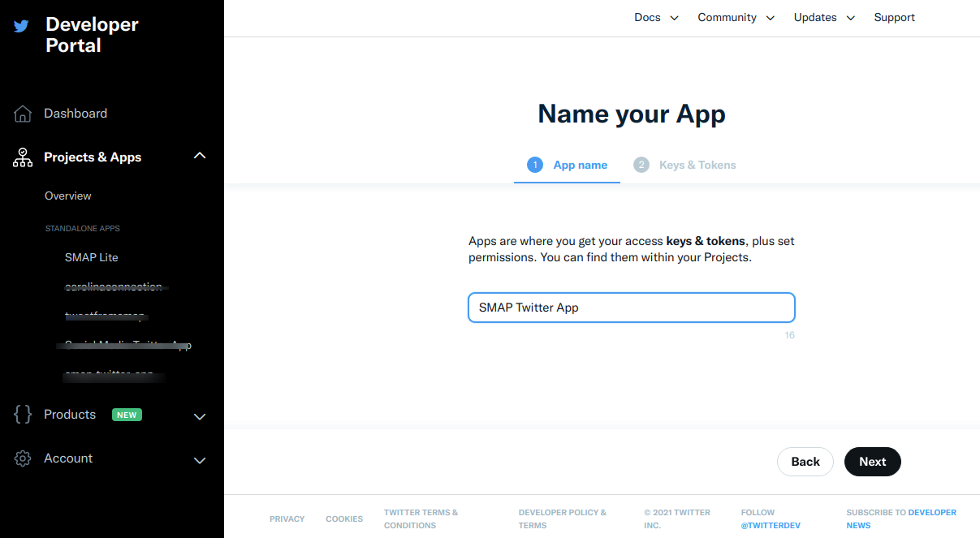Click the Account gear icon
Screen dimensions: 980x538
pyautogui.click(x=23, y=458)
